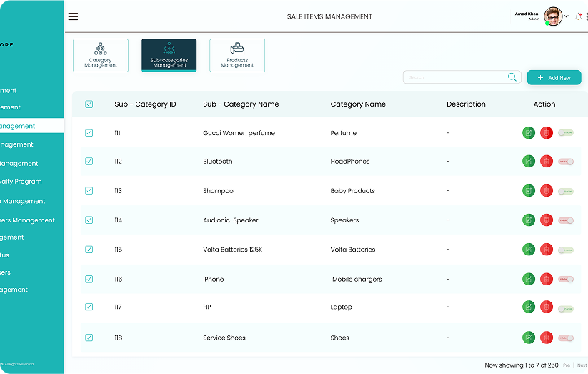
Task: Open the Products Management tab
Action: 237,56
